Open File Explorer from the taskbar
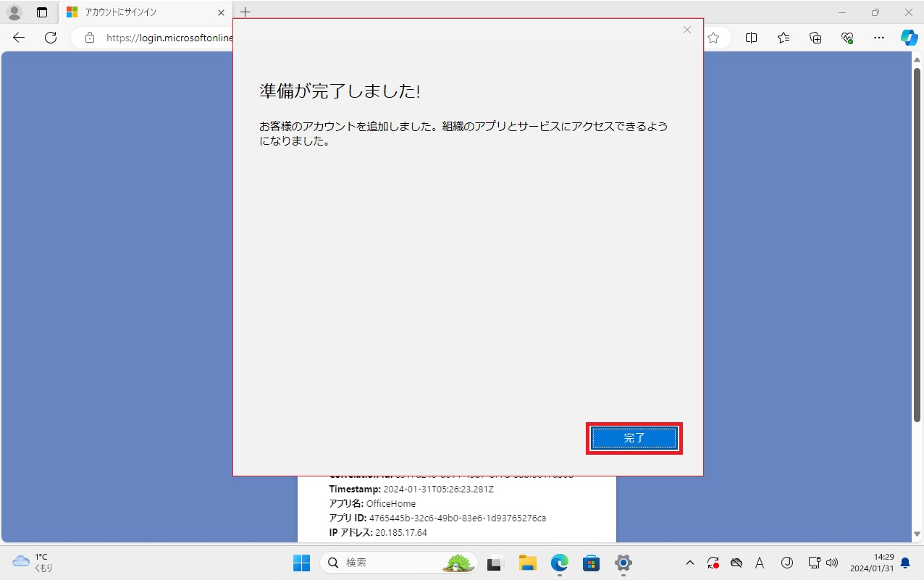The image size is (924, 580). pos(526,563)
